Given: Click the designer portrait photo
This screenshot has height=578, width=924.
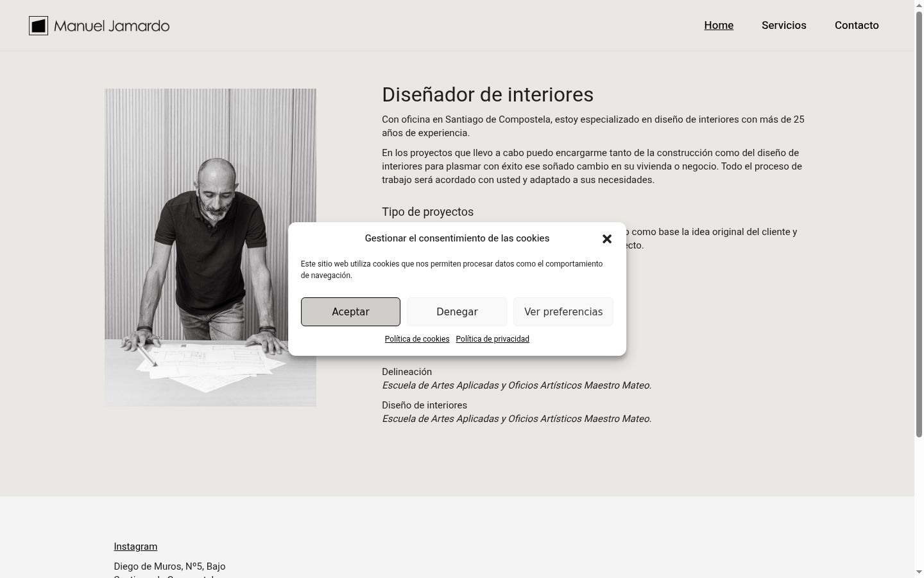Looking at the screenshot, I should (x=210, y=247).
